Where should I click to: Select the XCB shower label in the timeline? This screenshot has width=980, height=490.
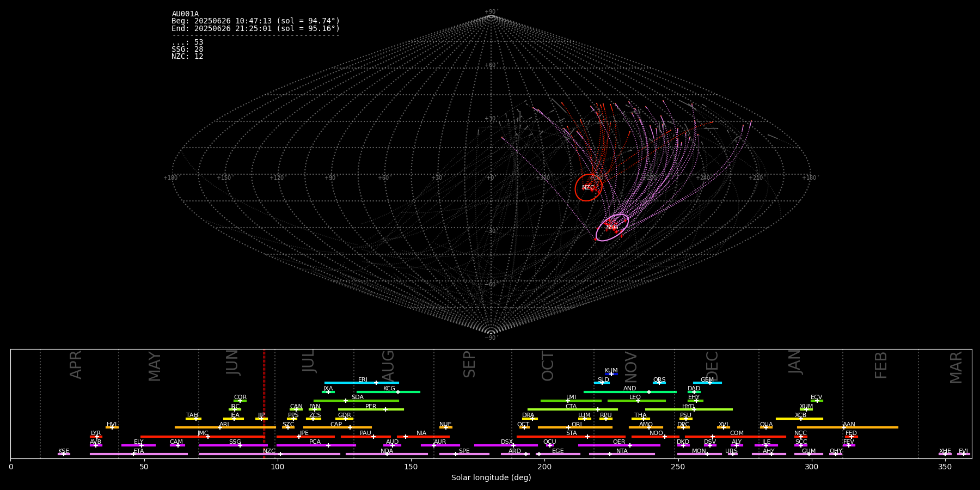pyautogui.click(x=800, y=415)
